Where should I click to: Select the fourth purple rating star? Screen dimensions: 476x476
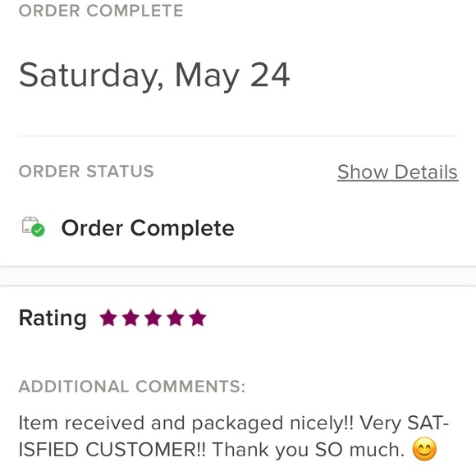tap(175, 318)
